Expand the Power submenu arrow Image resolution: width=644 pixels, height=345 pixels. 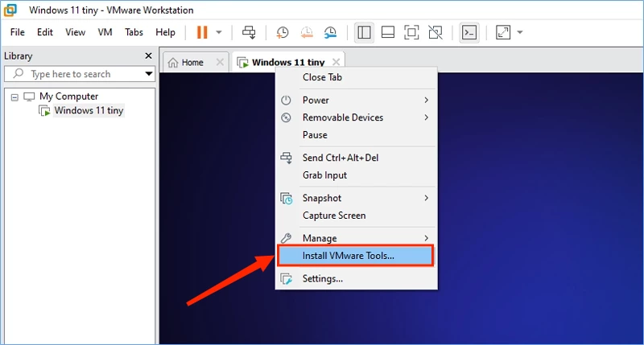[x=427, y=100]
